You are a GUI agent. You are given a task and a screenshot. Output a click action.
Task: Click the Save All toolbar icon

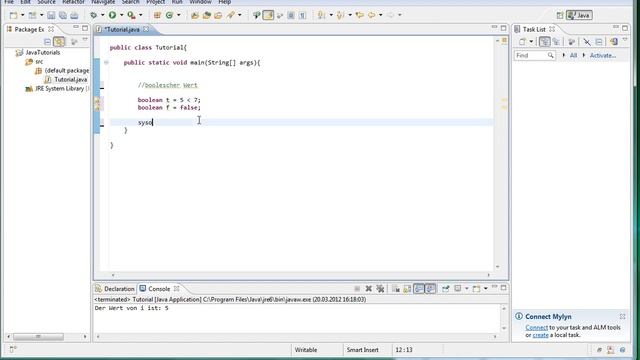(62, 16)
